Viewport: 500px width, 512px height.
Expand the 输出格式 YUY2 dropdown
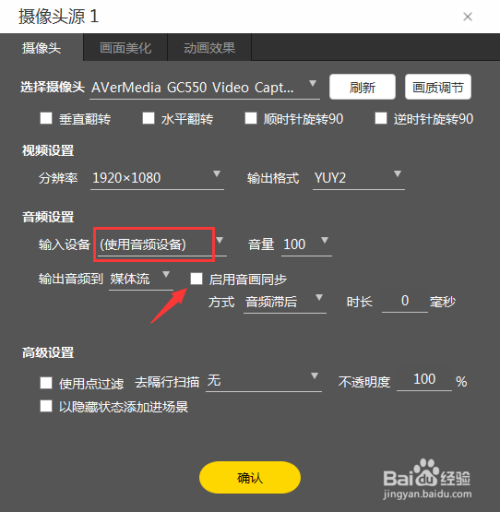[x=359, y=178]
